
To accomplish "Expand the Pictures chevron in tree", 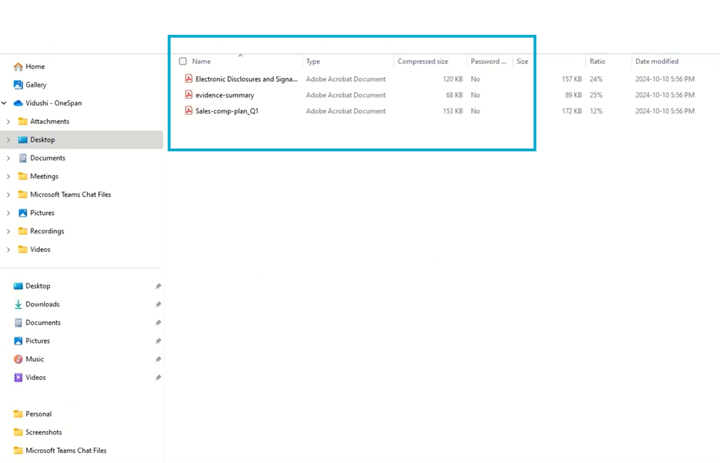I will tap(8, 213).
